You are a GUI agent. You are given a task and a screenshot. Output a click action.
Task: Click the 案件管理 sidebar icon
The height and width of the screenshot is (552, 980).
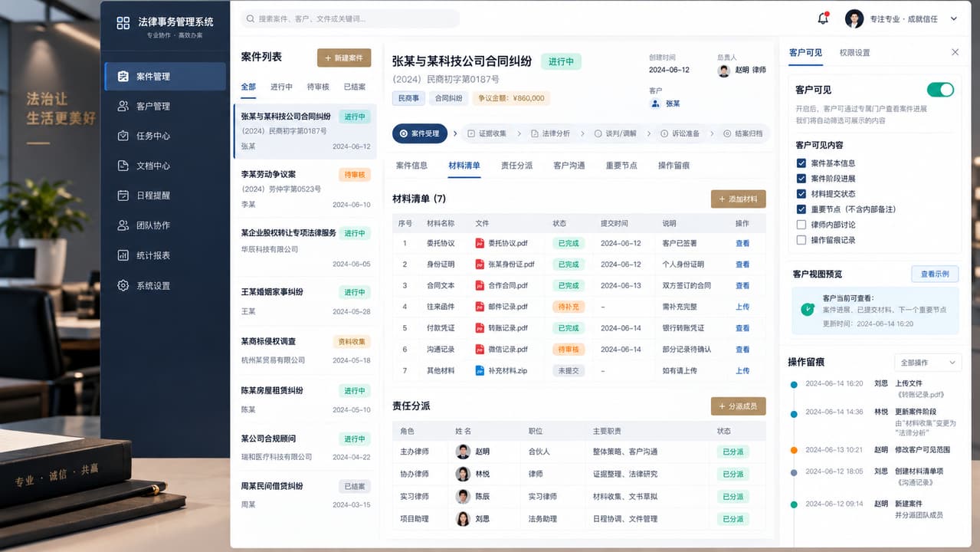click(123, 76)
